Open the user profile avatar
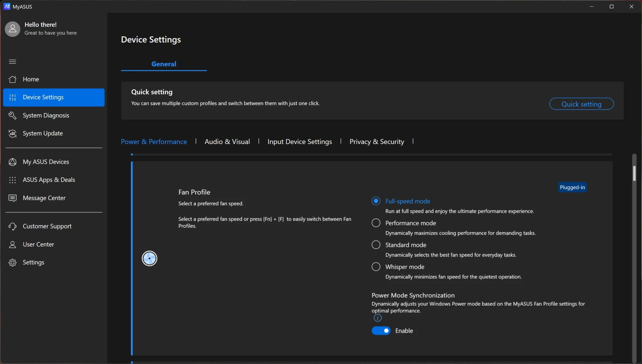Viewport: 642px width, 364px height. tap(12, 29)
